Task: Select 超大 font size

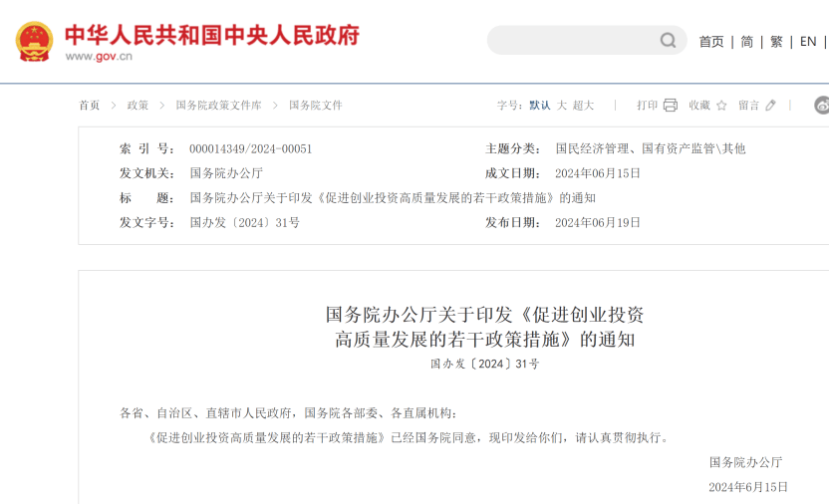Action: [583, 106]
